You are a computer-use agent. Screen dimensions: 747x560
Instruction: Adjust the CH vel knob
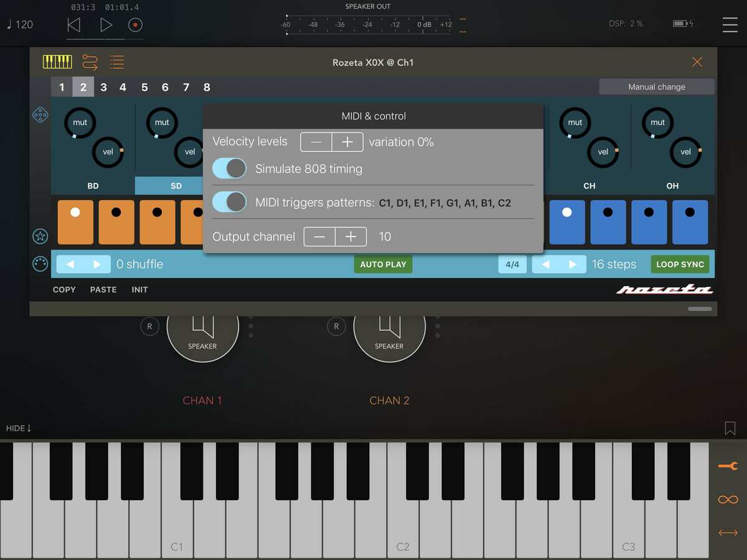(x=603, y=152)
